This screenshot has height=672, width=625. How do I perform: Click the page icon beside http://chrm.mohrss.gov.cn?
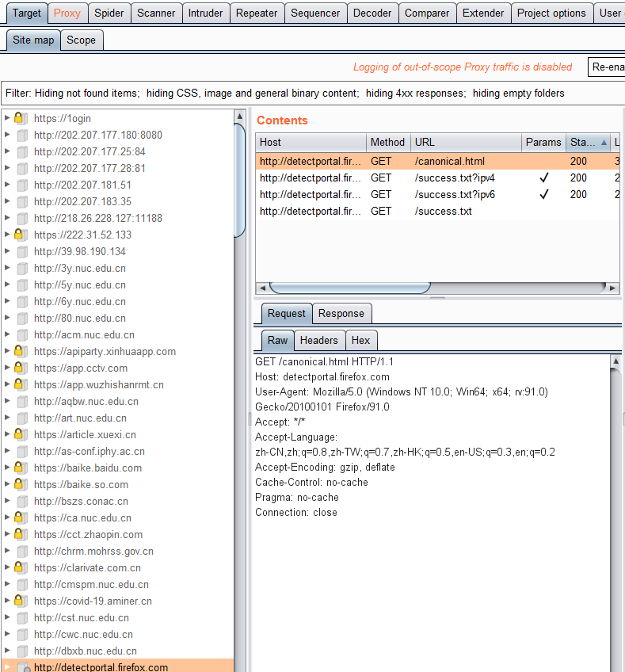point(22,551)
